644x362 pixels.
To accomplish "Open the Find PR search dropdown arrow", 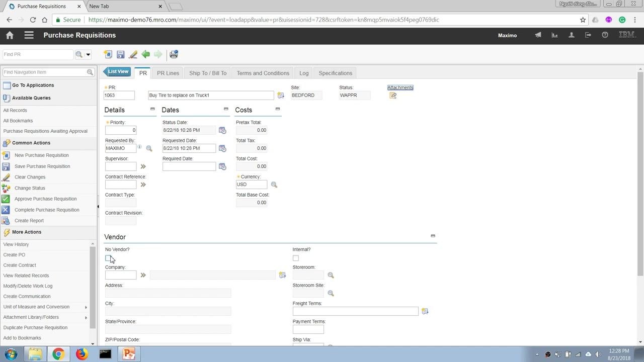I will point(88,54).
